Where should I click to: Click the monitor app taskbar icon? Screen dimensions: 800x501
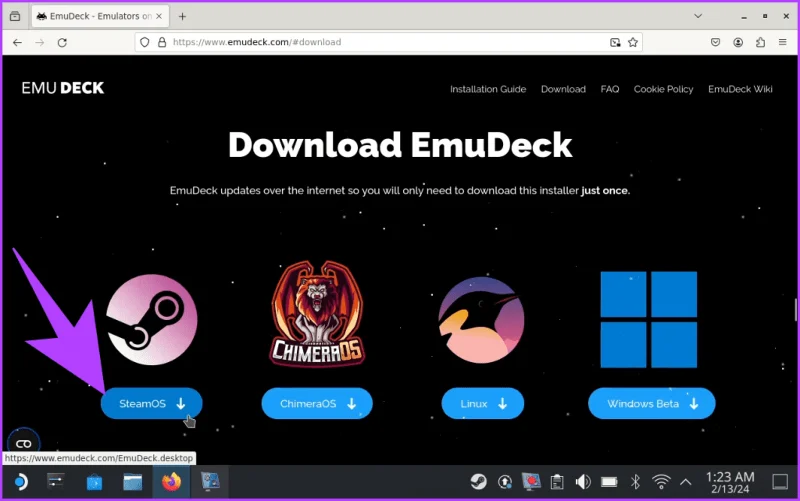pos(210,482)
